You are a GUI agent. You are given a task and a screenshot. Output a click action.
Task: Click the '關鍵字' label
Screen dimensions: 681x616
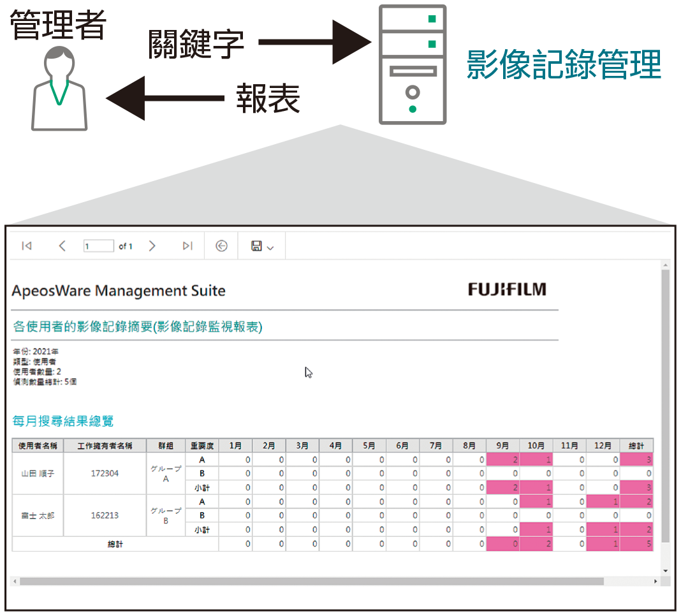click(196, 44)
